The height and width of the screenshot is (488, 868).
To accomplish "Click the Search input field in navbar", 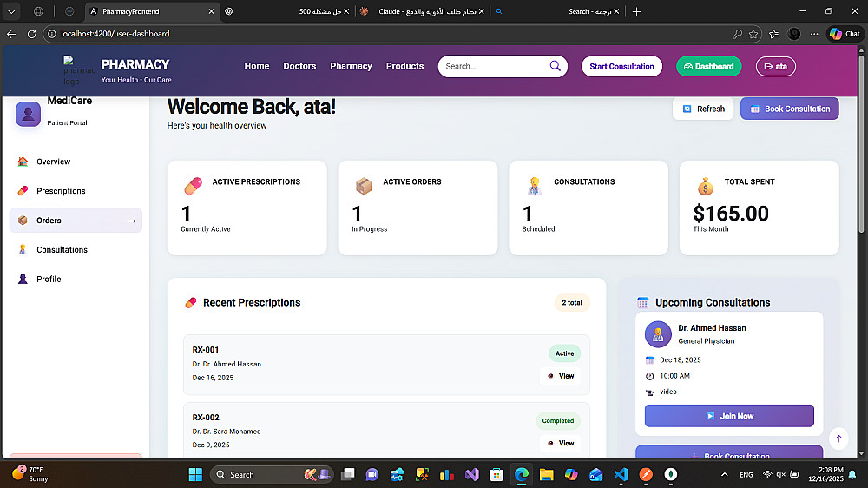I will [x=495, y=66].
